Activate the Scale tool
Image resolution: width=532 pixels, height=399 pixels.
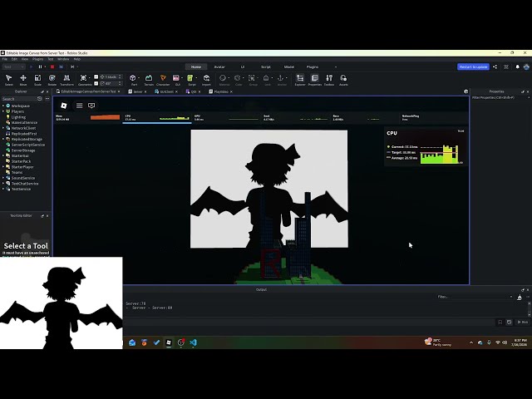click(x=37, y=80)
